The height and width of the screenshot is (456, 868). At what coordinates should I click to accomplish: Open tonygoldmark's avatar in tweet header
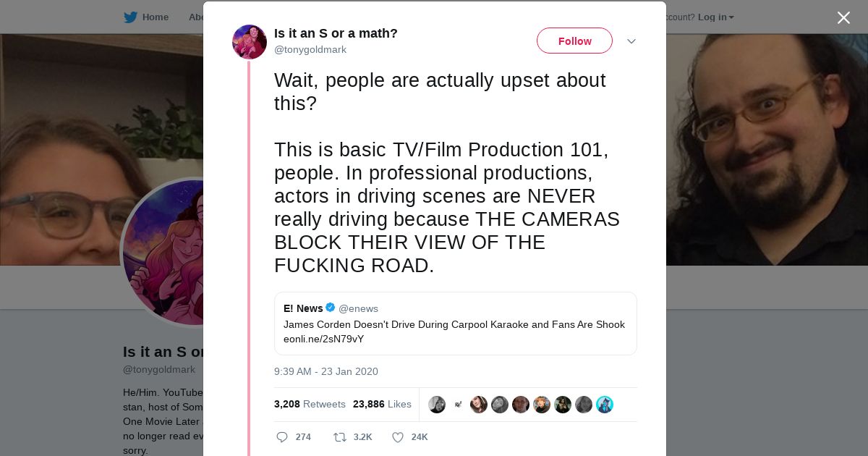[250, 42]
